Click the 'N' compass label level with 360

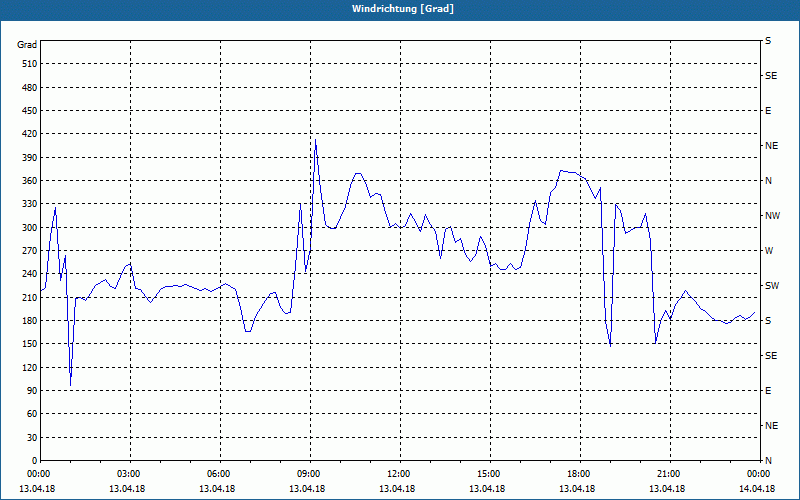tap(768, 181)
